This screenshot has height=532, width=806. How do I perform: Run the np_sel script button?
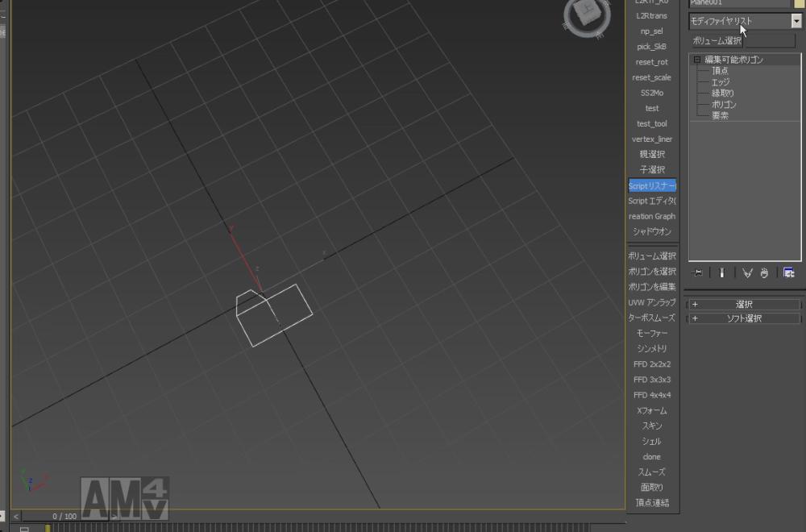click(652, 31)
